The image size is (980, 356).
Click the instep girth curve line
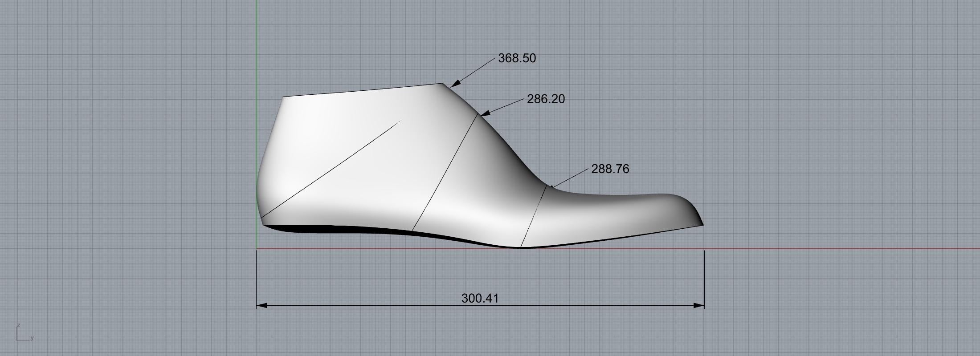click(x=445, y=173)
